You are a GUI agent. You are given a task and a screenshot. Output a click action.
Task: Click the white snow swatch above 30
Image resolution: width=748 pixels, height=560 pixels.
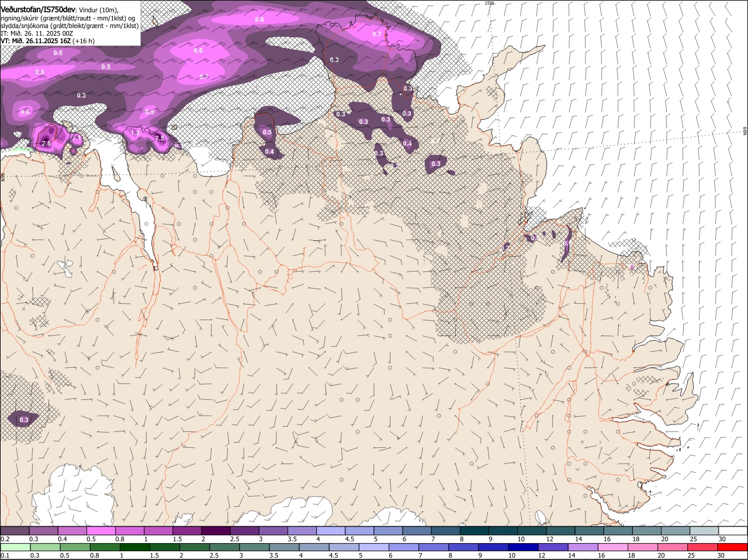coord(733,531)
